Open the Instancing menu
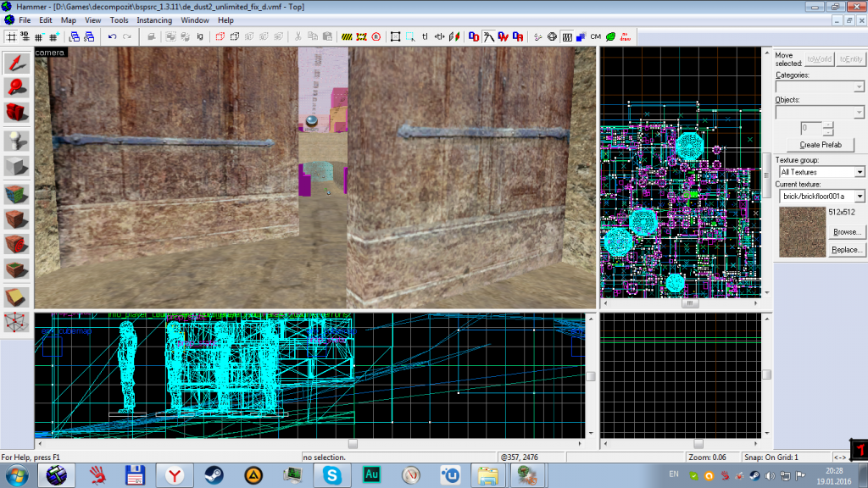This screenshot has height=488, width=868. 153,19
